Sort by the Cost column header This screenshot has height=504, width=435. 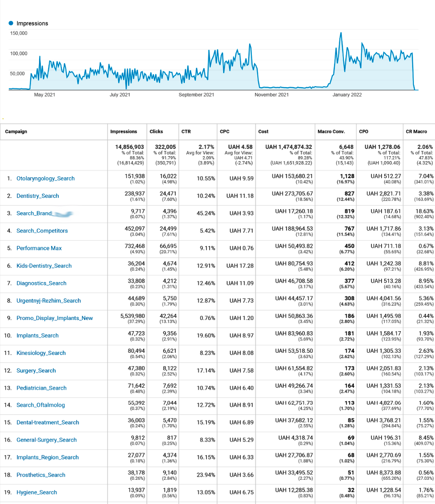pos(264,131)
